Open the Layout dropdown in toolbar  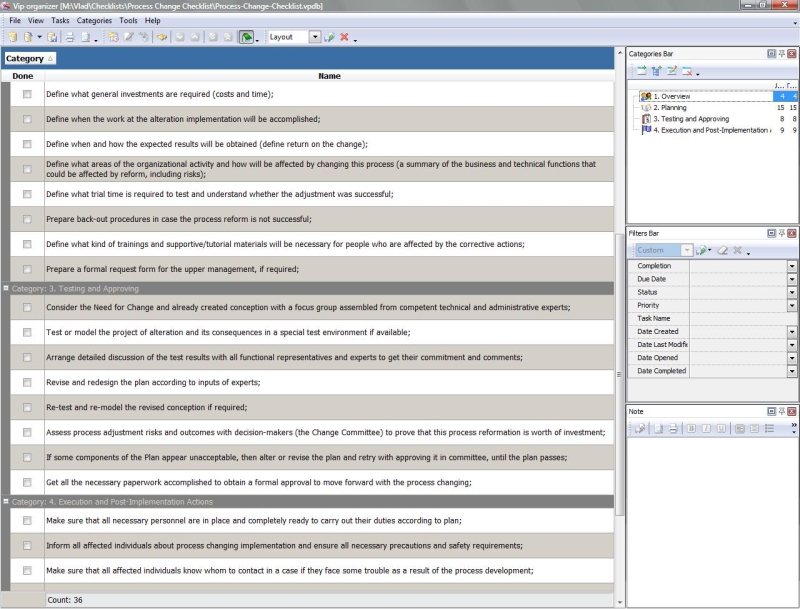[315, 37]
